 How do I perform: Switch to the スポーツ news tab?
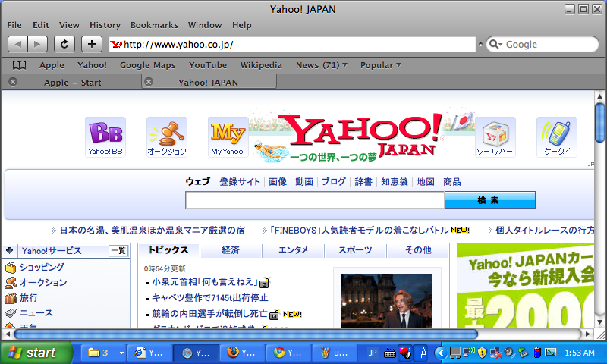coord(355,250)
